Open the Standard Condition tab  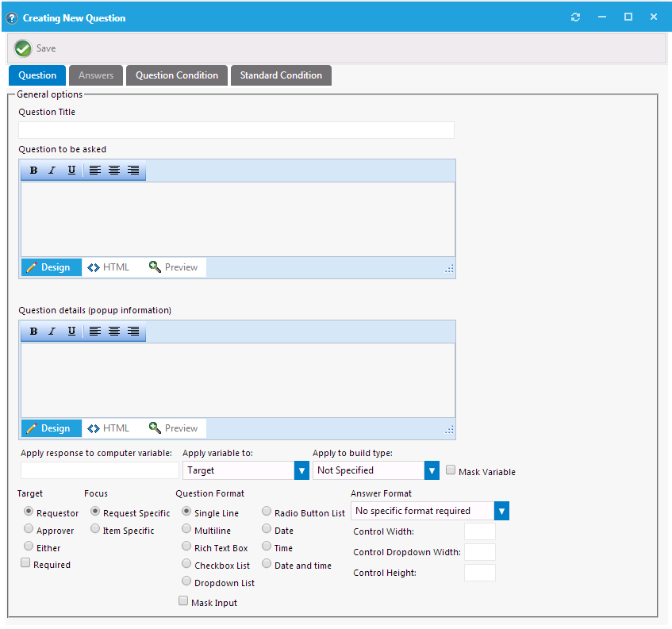281,75
